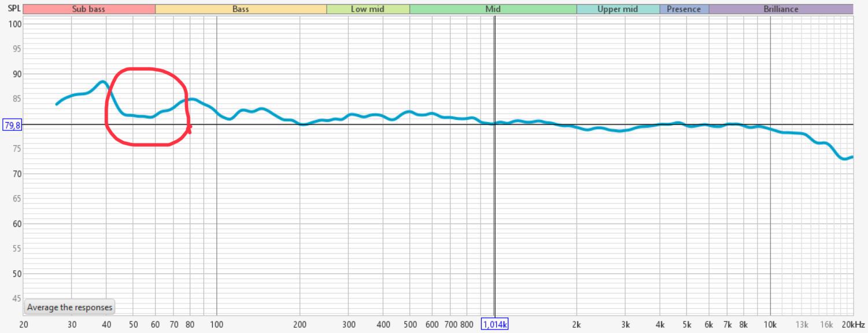The width and height of the screenshot is (868, 333).
Task: Click the 200 Hz frequency axis label
Action: click(300, 324)
